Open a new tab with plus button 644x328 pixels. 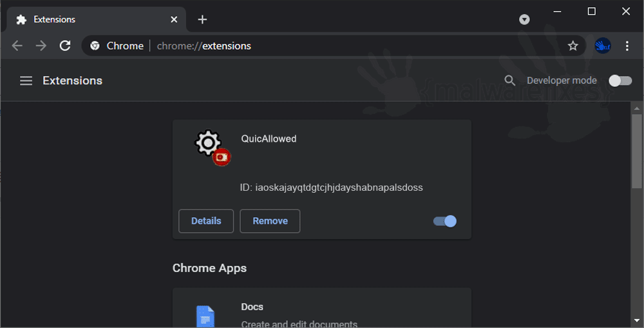[x=202, y=19]
